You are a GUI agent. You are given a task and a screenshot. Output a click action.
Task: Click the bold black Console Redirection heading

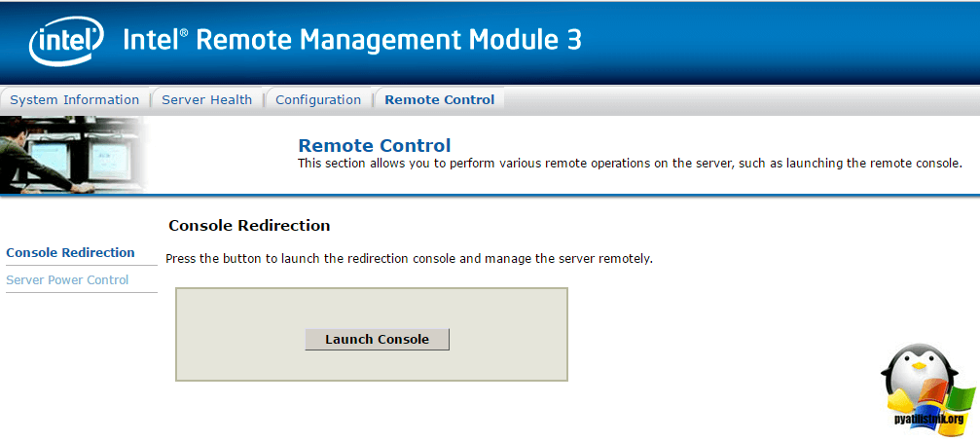[x=249, y=226]
